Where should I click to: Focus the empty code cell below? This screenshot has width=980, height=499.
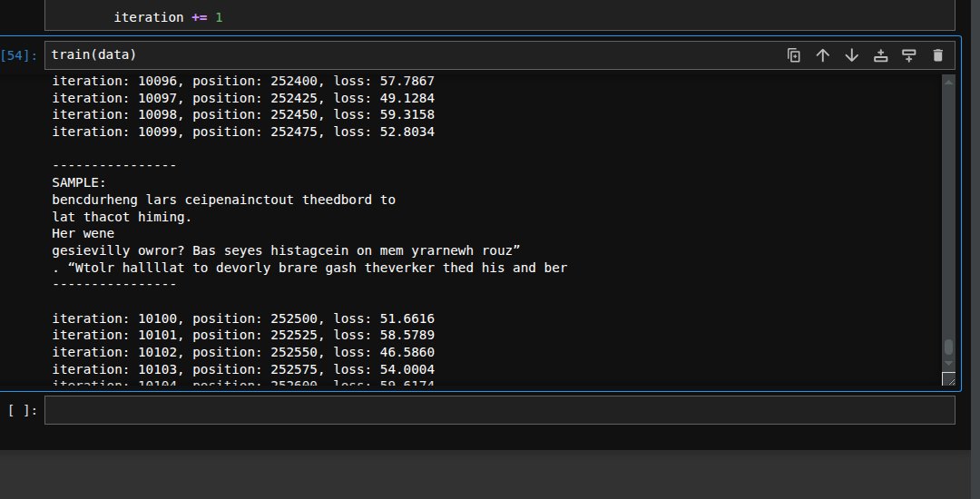click(x=499, y=410)
